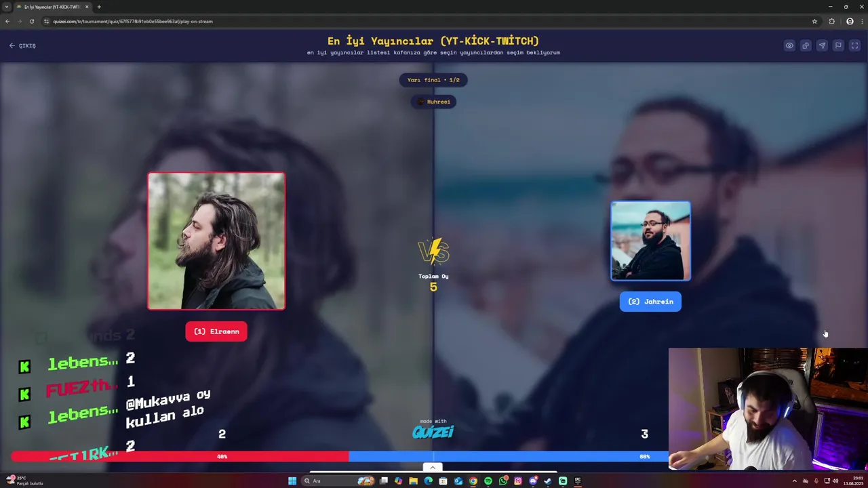
Task: Open the network tray icon
Action: [x=827, y=481]
